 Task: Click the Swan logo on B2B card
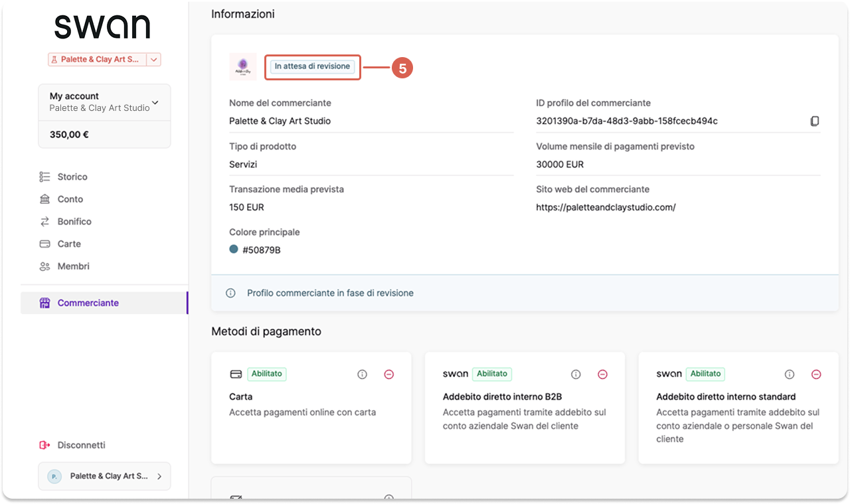(456, 374)
